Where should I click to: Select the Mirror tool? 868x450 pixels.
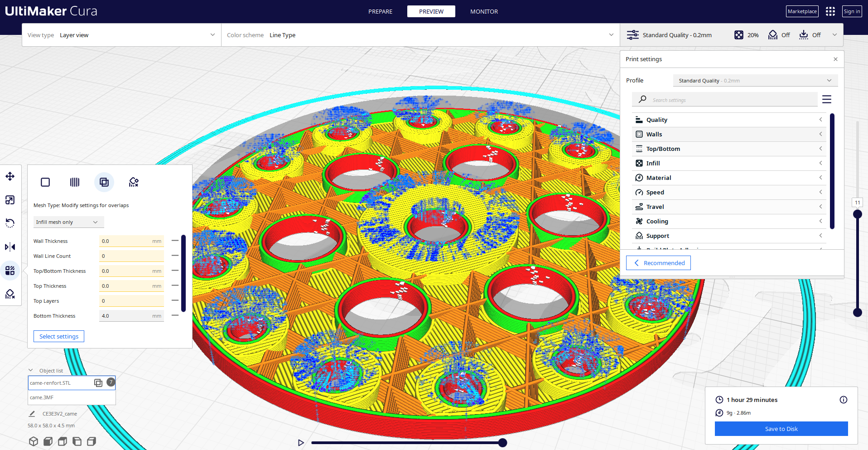10,247
